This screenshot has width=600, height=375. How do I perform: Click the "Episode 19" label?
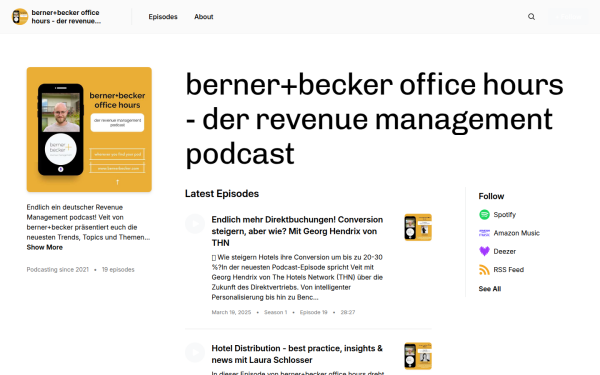tap(314, 312)
